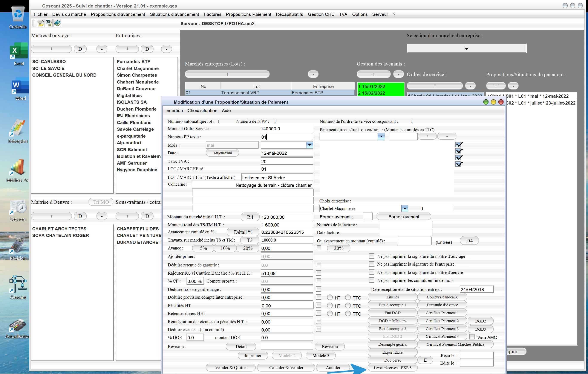Click the Certificat Paiement 1 button
Screen dimensions: 588x374
[x=442, y=313]
